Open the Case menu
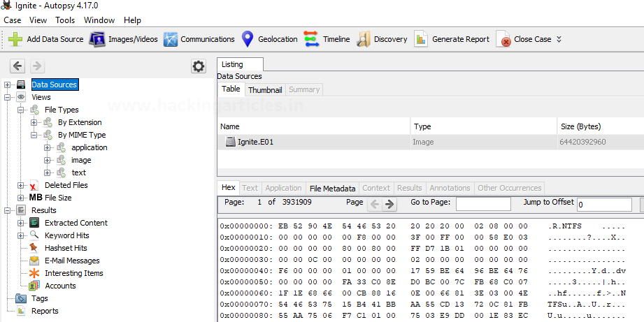The width and height of the screenshot is (644, 322). pyautogui.click(x=13, y=20)
